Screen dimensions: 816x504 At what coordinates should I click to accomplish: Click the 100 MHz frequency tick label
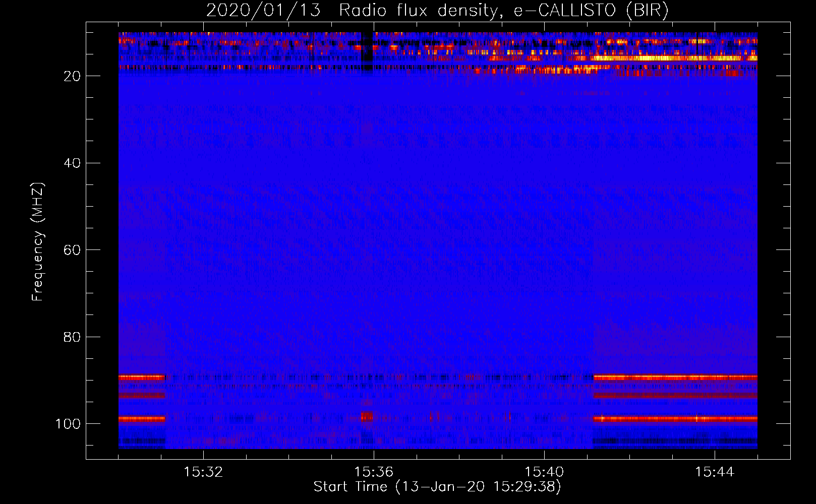pos(68,423)
